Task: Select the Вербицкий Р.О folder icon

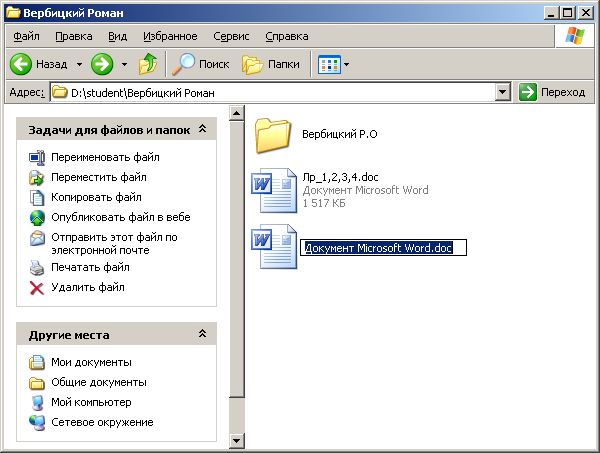Action: 272,135
